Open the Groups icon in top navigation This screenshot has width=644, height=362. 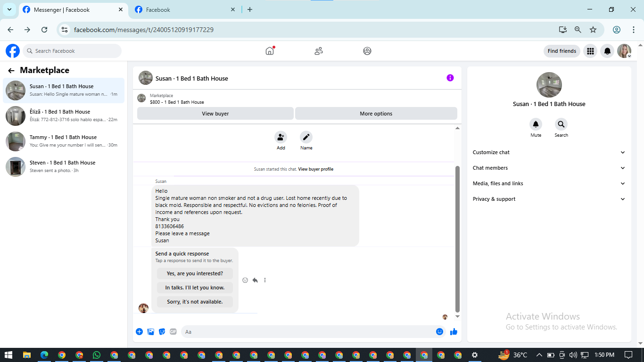pos(367,51)
